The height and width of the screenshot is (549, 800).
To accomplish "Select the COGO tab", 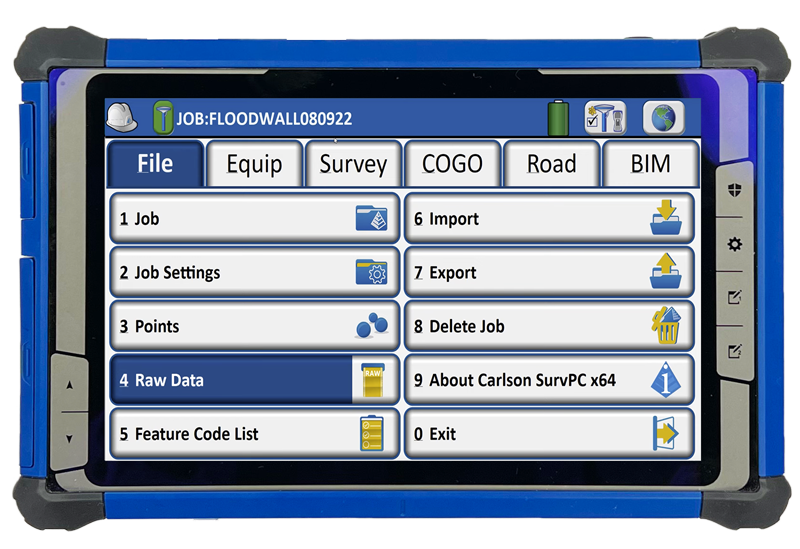I will 452,164.
